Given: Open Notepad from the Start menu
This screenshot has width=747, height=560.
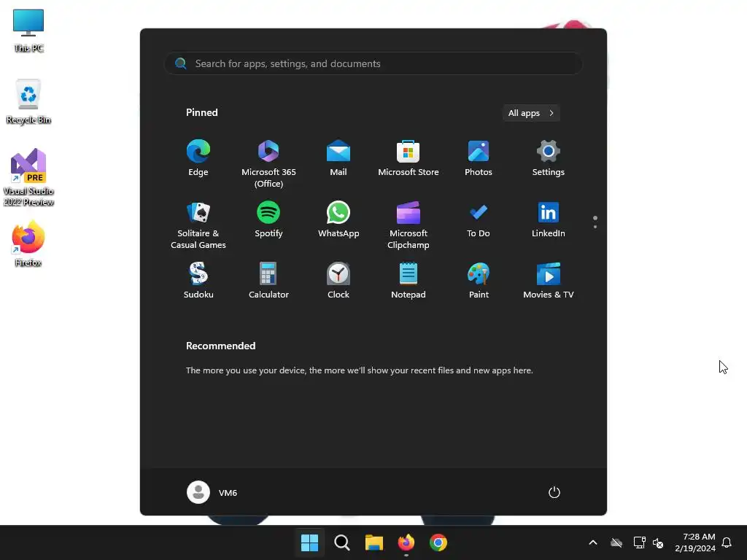Looking at the screenshot, I should pos(409,281).
